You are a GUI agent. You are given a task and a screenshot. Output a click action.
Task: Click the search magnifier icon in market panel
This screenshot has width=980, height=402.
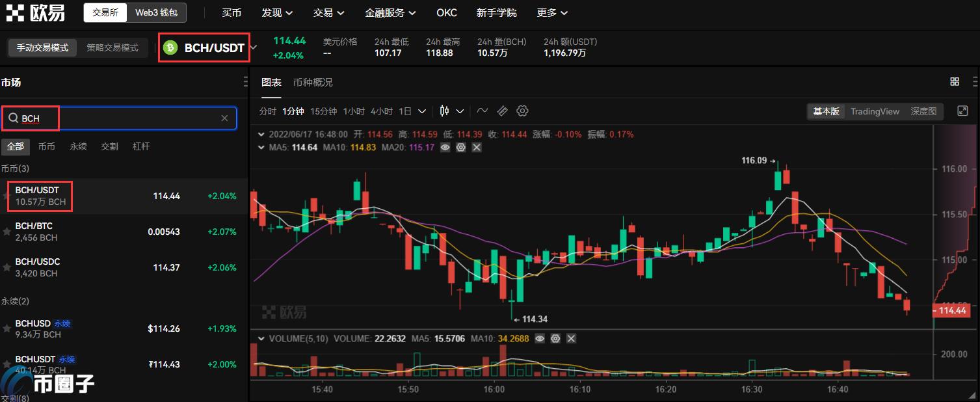tap(13, 118)
